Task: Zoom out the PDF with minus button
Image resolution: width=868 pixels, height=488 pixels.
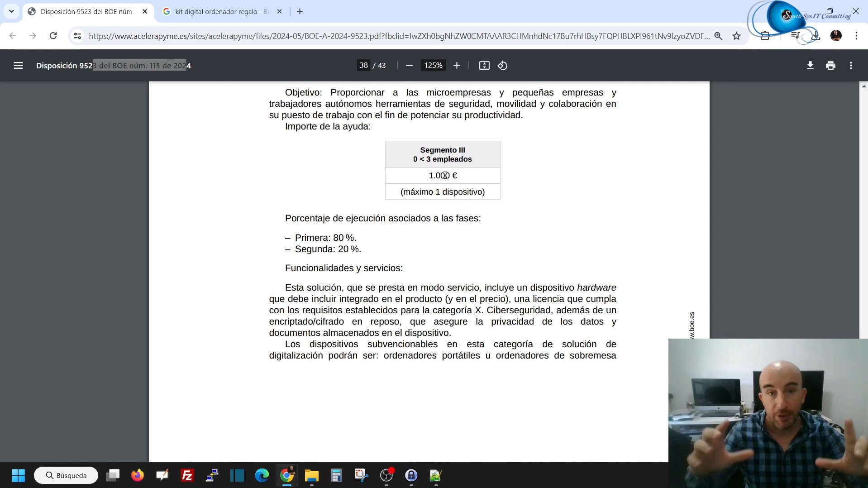Action: point(409,66)
